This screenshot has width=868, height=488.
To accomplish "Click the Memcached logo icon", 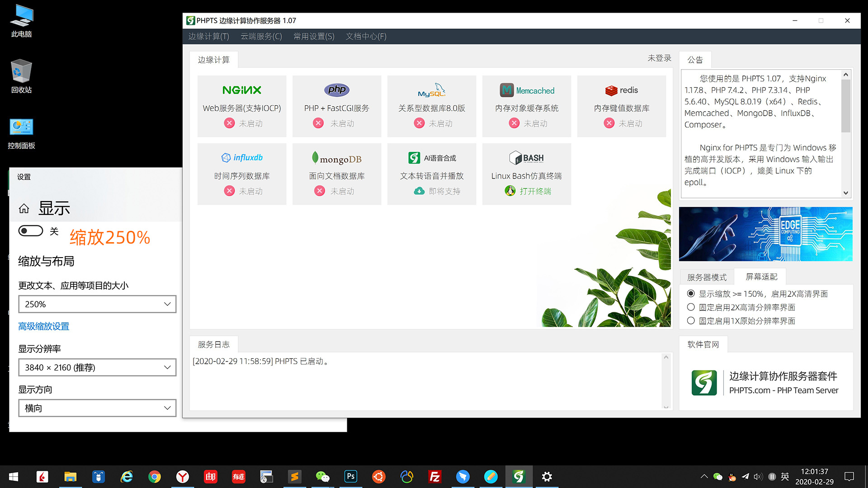I will 527,90.
